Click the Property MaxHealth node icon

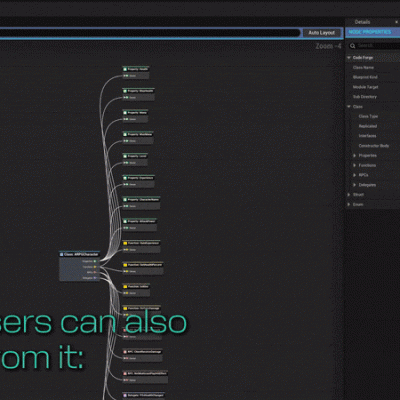point(125,91)
